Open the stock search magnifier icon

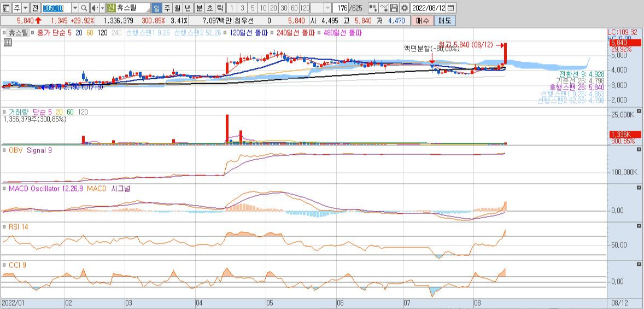pyautogui.click(x=84, y=8)
